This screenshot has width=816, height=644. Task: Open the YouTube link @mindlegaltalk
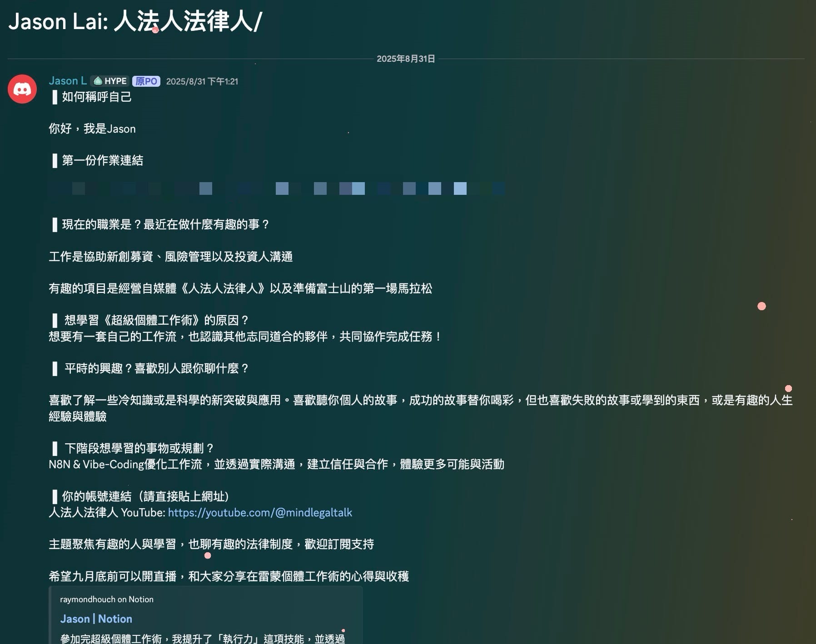[259, 512]
